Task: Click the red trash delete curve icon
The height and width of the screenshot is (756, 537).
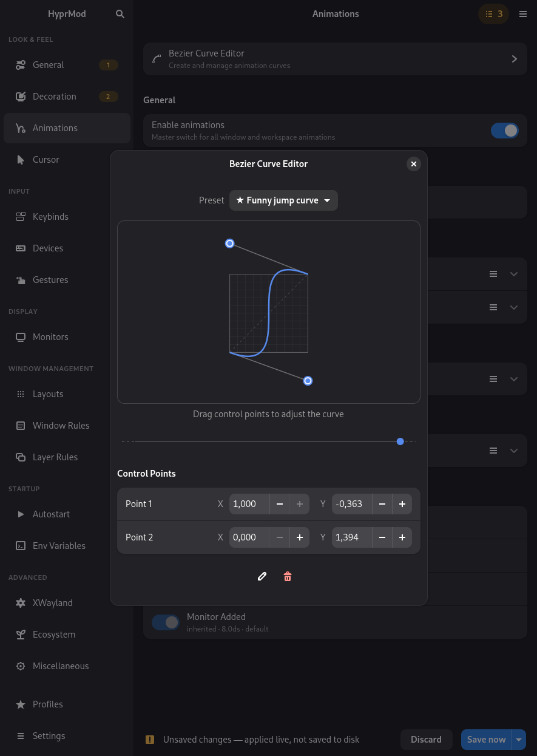Action: click(288, 576)
